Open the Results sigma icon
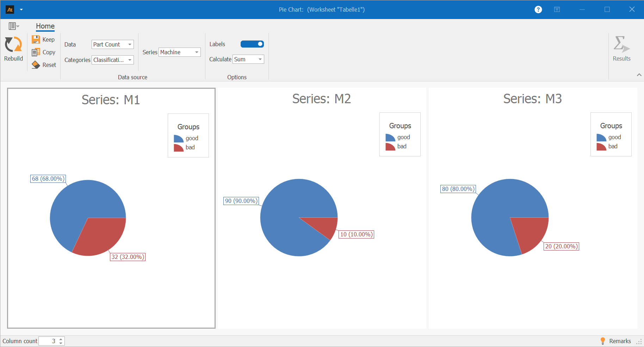This screenshot has height=347, width=644. [621, 45]
